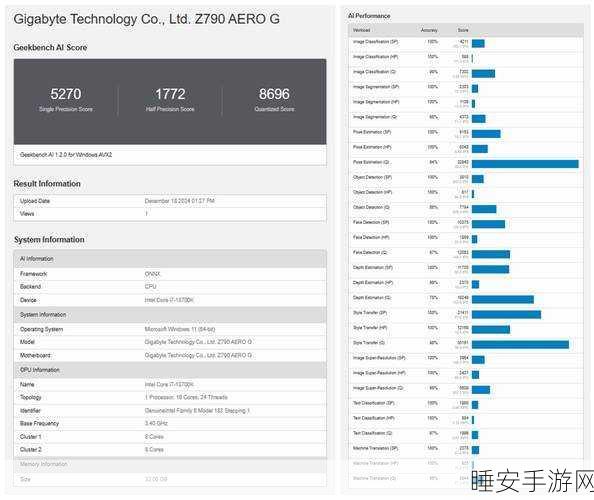Screen dimensions: 594x500
Task: Select the Workload column header
Action: pyautogui.click(x=361, y=30)
